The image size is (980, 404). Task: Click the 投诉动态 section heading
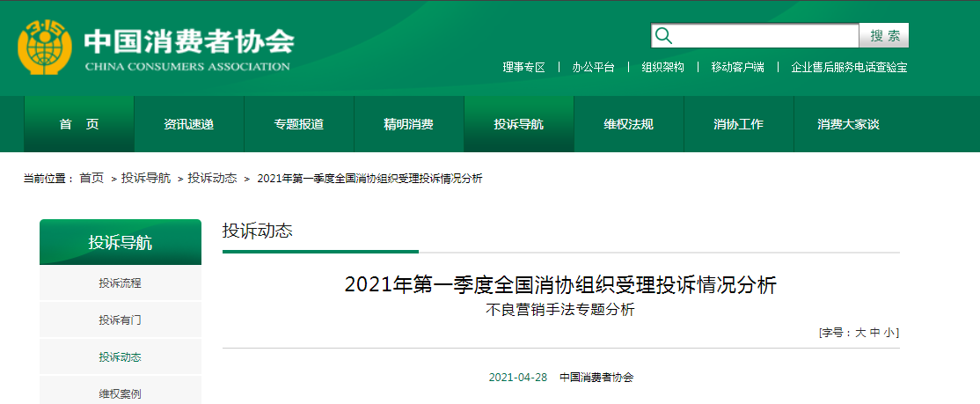pos(258,231)
